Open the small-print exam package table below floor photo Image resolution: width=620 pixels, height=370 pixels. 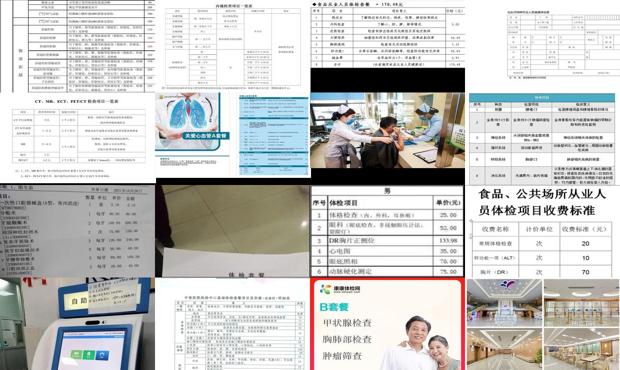[x=232, y=324]
